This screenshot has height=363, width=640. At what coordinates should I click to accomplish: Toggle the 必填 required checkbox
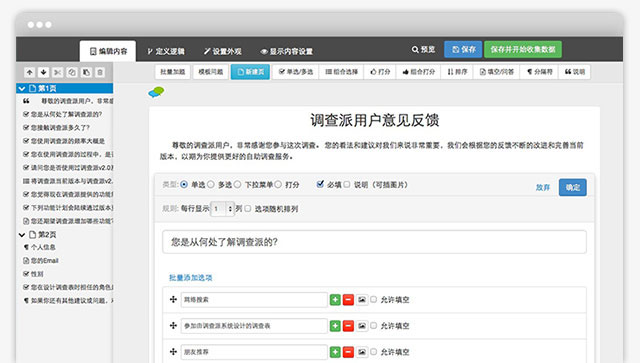click(320, 184)
